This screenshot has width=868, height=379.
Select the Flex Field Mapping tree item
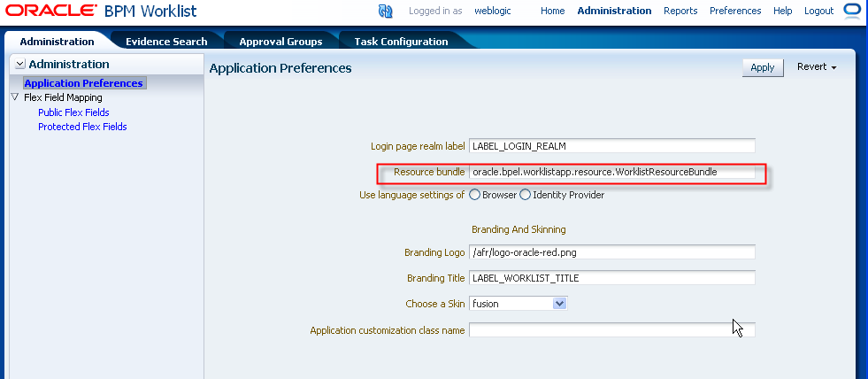[x=63, y=97]
